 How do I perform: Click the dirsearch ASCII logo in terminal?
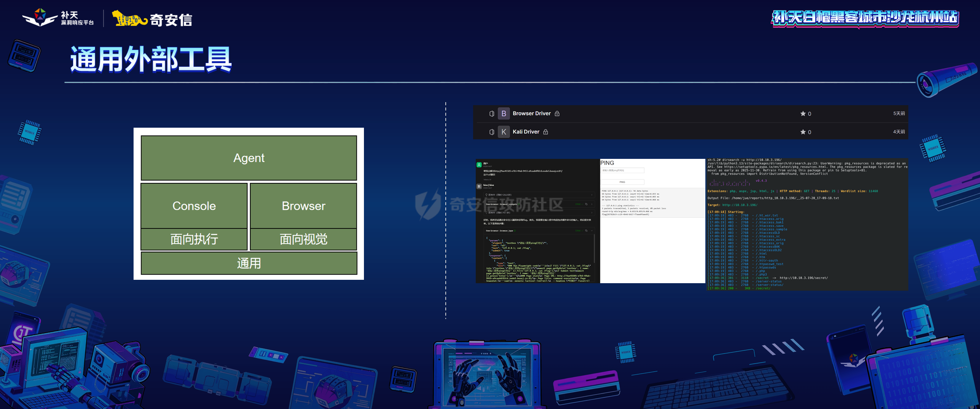pyautogui.click(x=729, y=183)
